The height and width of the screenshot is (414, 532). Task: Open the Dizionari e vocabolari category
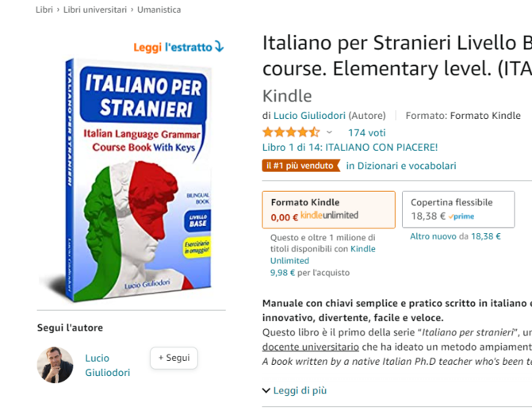tap(401, 166)
